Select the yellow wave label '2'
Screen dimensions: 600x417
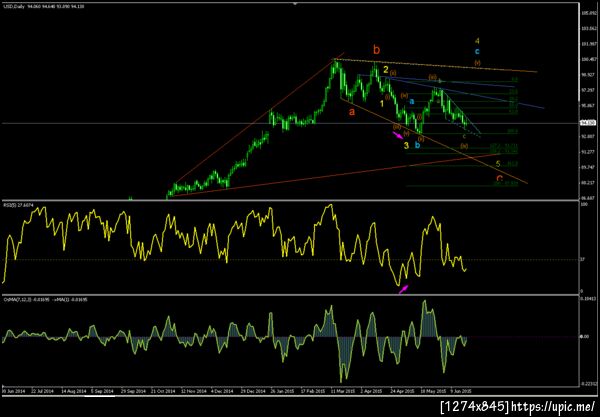point(386,70)
